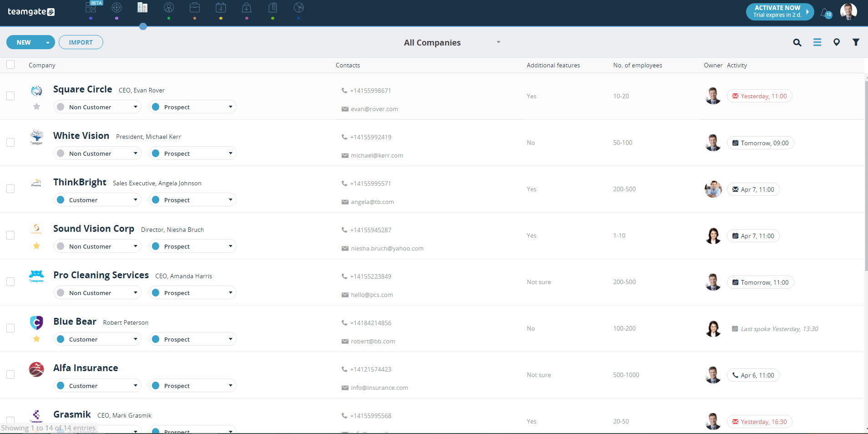Open ThinkBright's Customer dropdown

[97, 200]
